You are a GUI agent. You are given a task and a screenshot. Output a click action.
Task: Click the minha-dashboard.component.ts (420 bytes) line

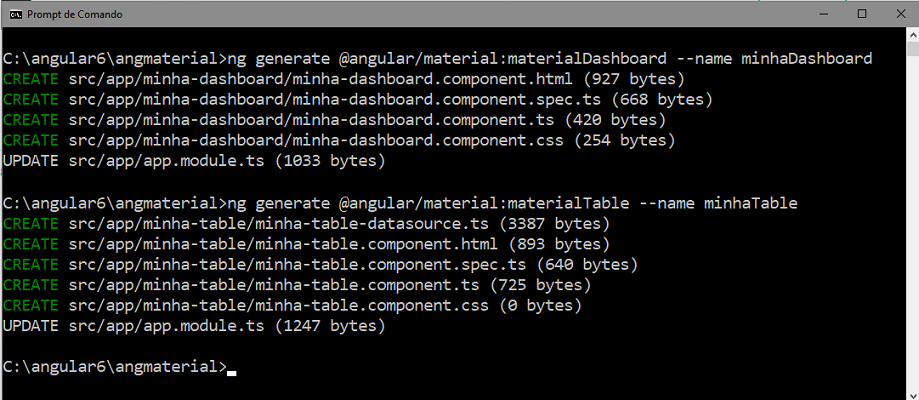click(334, 120)
